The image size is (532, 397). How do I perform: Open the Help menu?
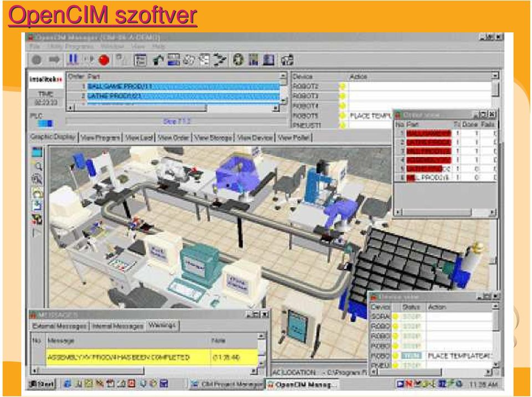pos(158,46)
